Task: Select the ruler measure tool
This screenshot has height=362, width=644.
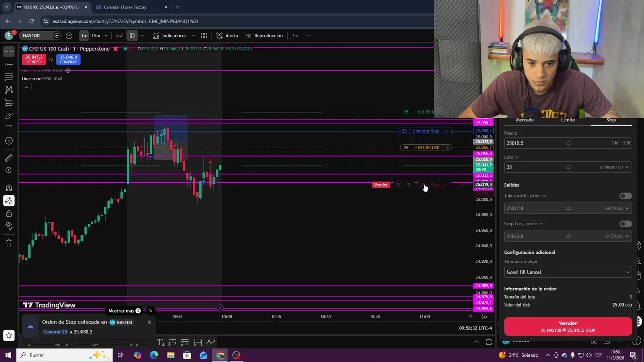Action: [x=9, y=158]
